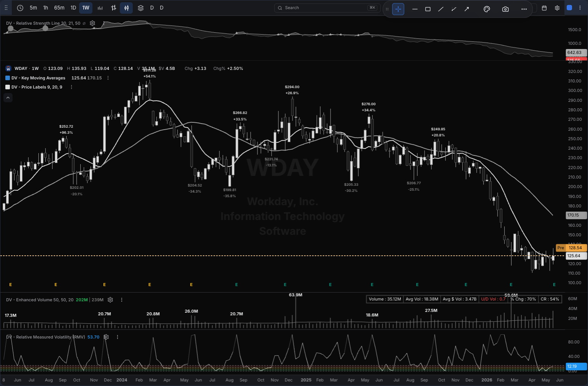Image resolution: width=588 pixels, height=386 pixels.
Task: Open Enhanced Volume settings gear
Action: point(110,300)
